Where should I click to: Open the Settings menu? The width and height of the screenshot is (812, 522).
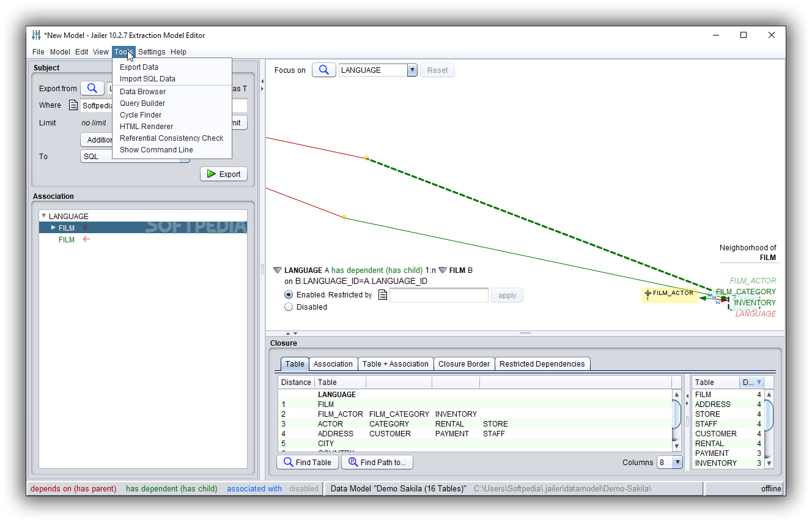coord(152,52)
